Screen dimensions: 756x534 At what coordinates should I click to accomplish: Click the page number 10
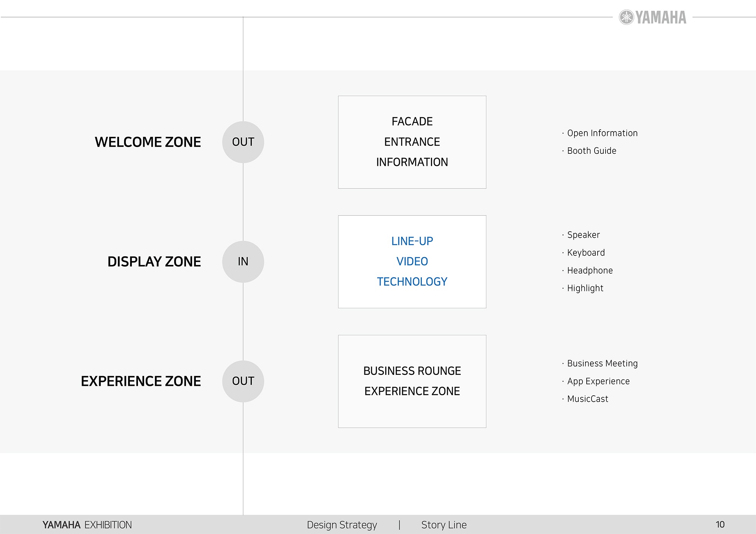coord(720,525)
